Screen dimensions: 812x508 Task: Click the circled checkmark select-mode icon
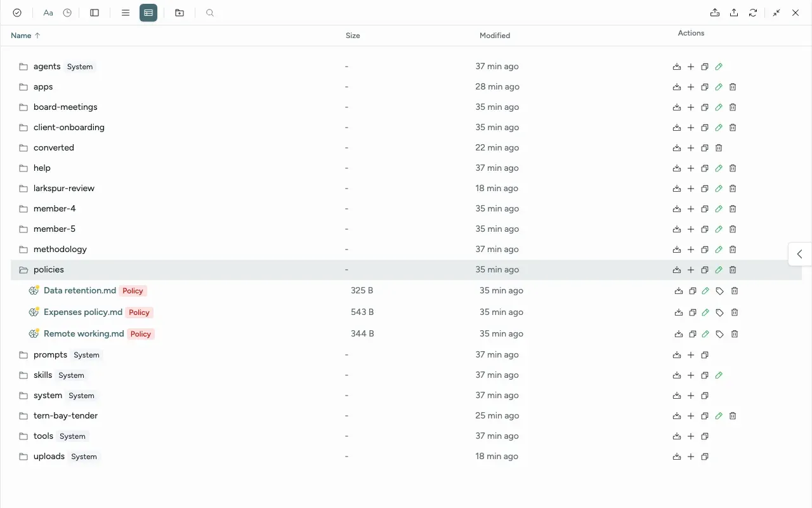17,13
